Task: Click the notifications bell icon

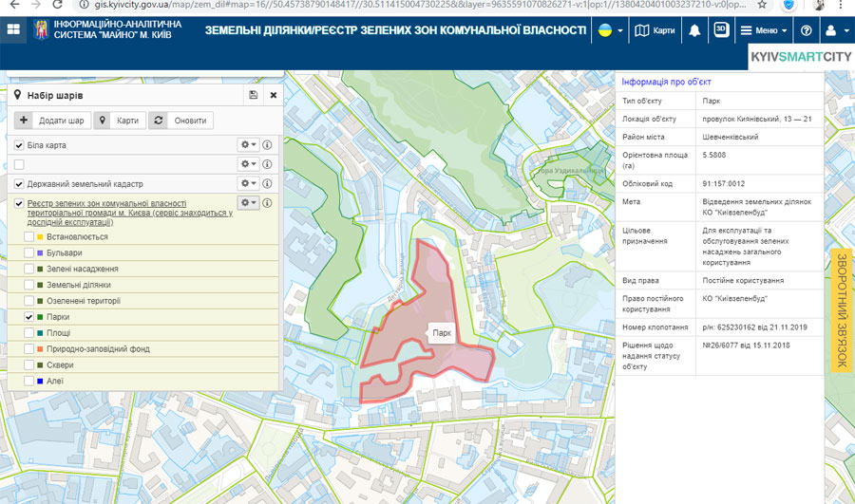Action: [x=694, y=30]
